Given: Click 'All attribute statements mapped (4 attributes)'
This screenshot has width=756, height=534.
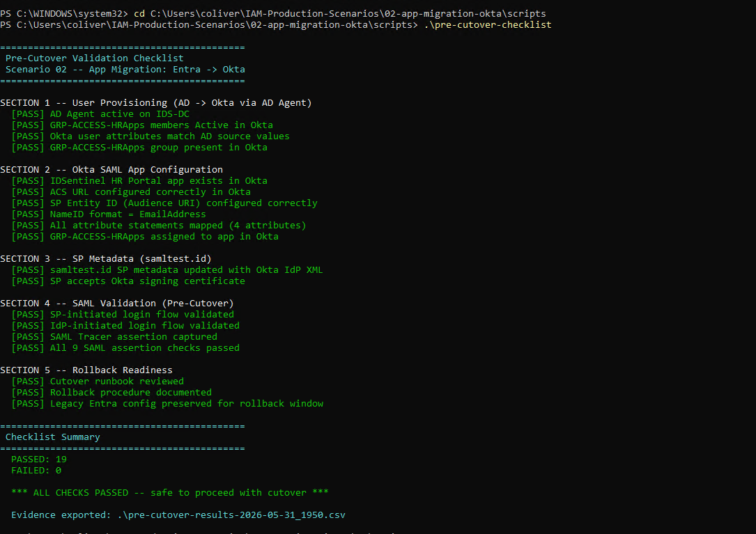Looking at the screenshot, I should [x=159, y=225].
